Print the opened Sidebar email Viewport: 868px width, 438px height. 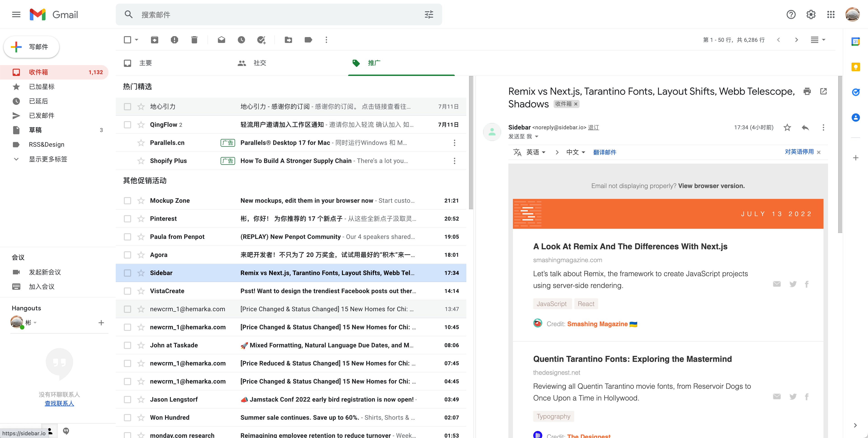click(807, 91)
